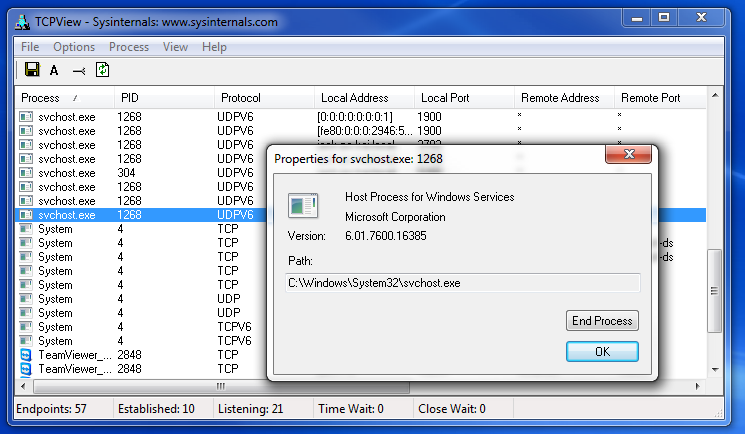Open the View menu
Viewport: 745px width, 434px height.
pos(175,47)
